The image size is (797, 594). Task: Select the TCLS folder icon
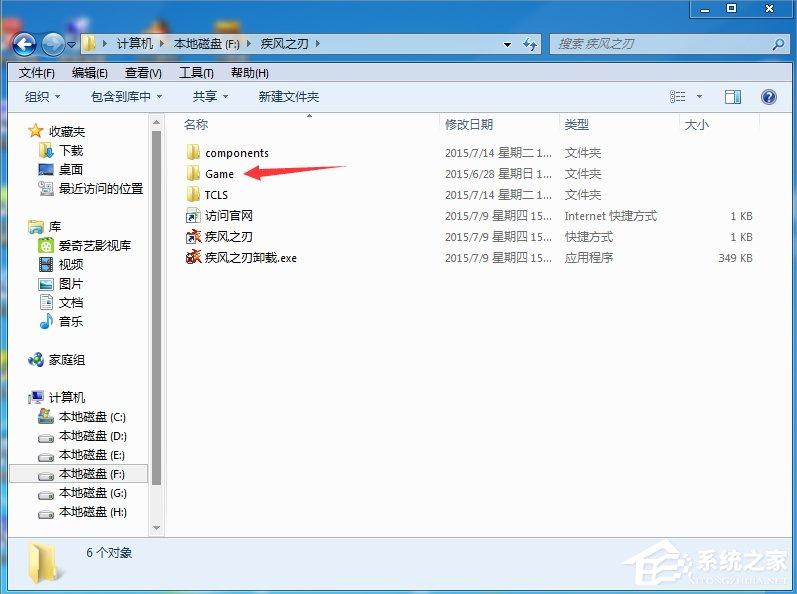click(193, 195)
